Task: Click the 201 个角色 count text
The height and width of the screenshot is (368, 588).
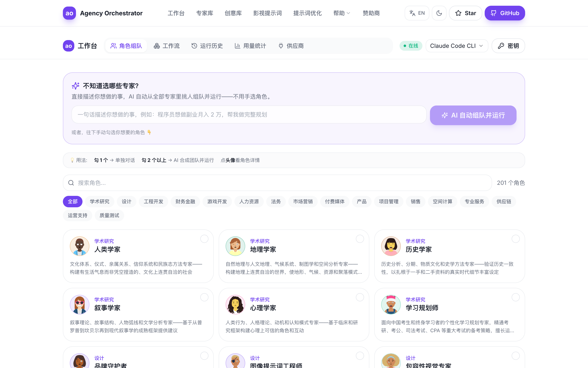Action: 511,183
